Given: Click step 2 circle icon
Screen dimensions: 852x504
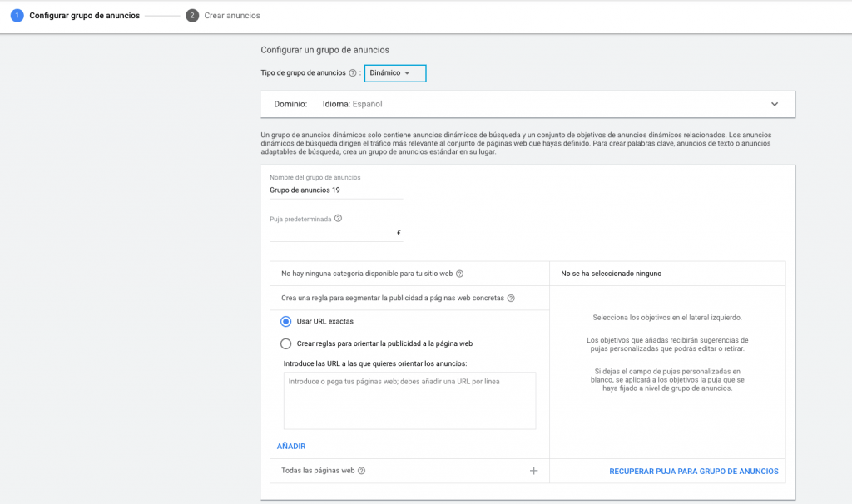Looking at the screenshot, I should point(192,16).
